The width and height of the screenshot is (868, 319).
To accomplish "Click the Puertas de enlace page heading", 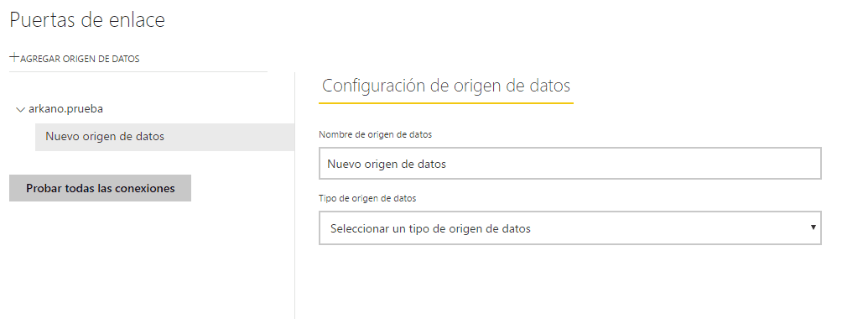I will click(87, 20).
